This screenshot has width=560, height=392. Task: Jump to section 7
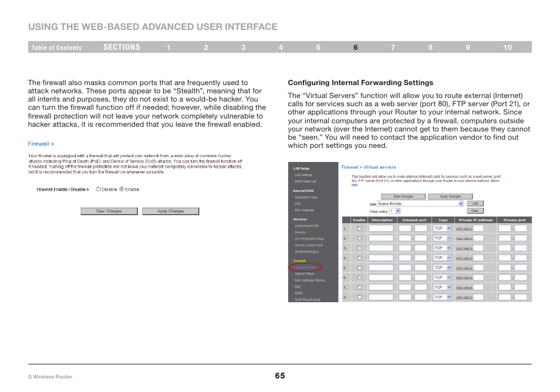click(x=393, y=48)
